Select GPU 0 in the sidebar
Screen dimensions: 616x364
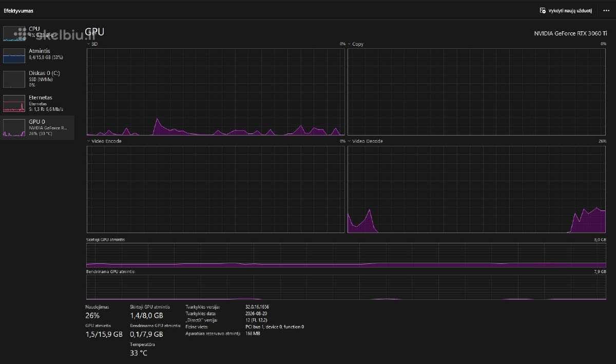coord(37,127)
